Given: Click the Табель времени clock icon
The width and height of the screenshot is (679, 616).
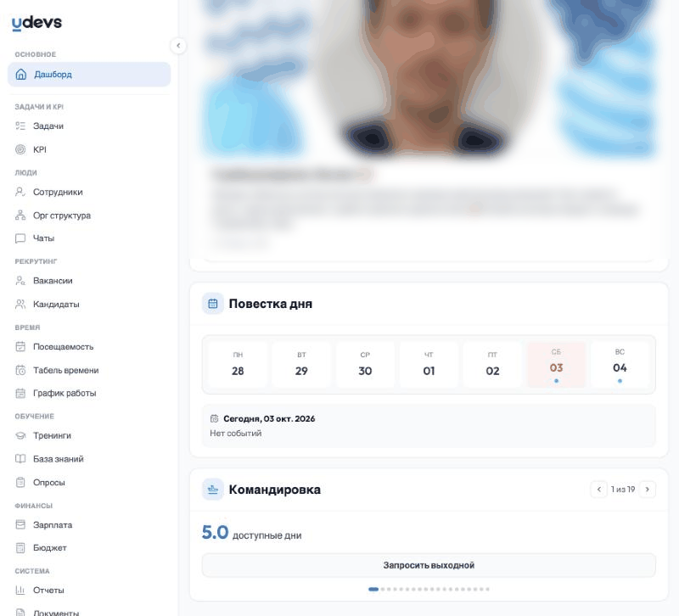Looking at the screenshot, I should click(x=20, y=370).
